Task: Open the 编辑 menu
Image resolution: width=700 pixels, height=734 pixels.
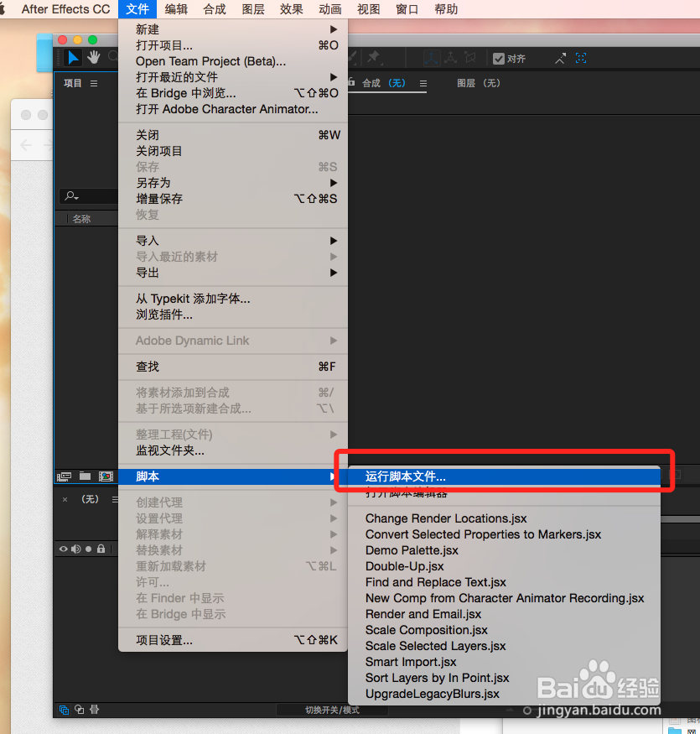Action: [176, 9]
